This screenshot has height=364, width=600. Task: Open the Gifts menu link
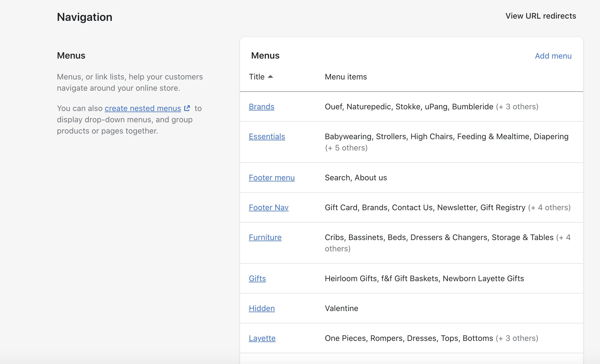point(257,278)
